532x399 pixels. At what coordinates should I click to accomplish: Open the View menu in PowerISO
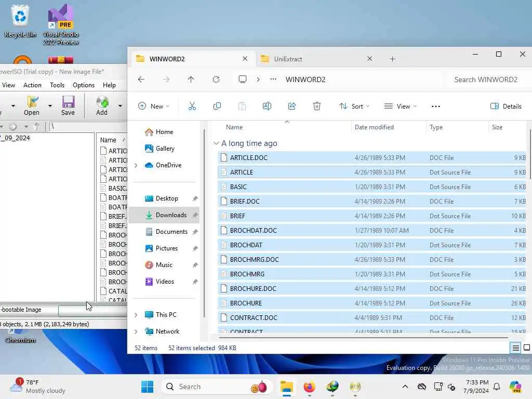tap(8, 85)
